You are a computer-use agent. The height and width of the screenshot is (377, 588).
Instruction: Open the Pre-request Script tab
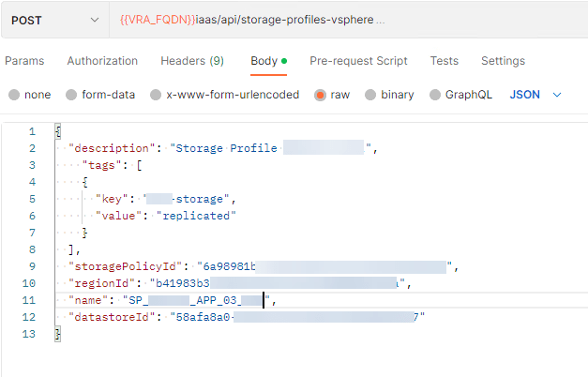pos(358,61)
